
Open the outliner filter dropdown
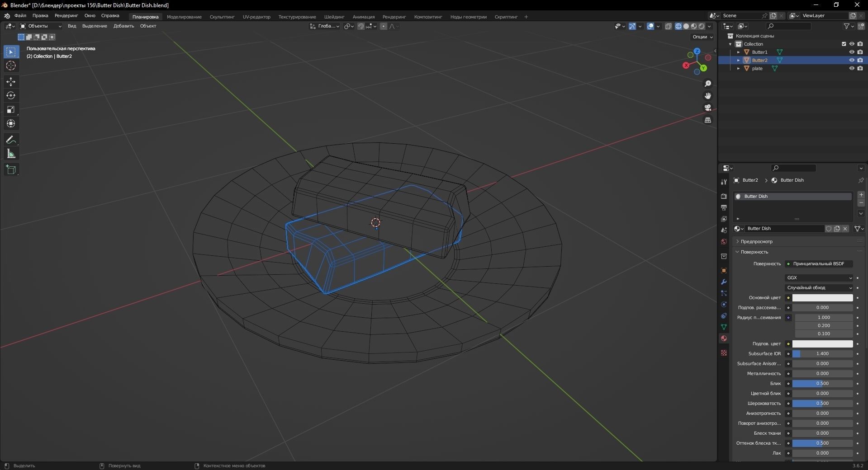point(849,26)
